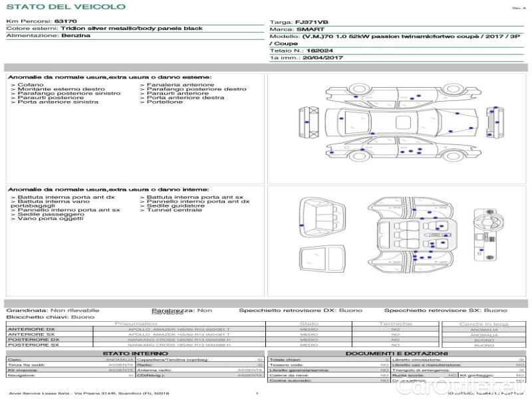Click the upper side-profile car diagram
This screenshot has width=532, height=399.
[x=404, y=96]
